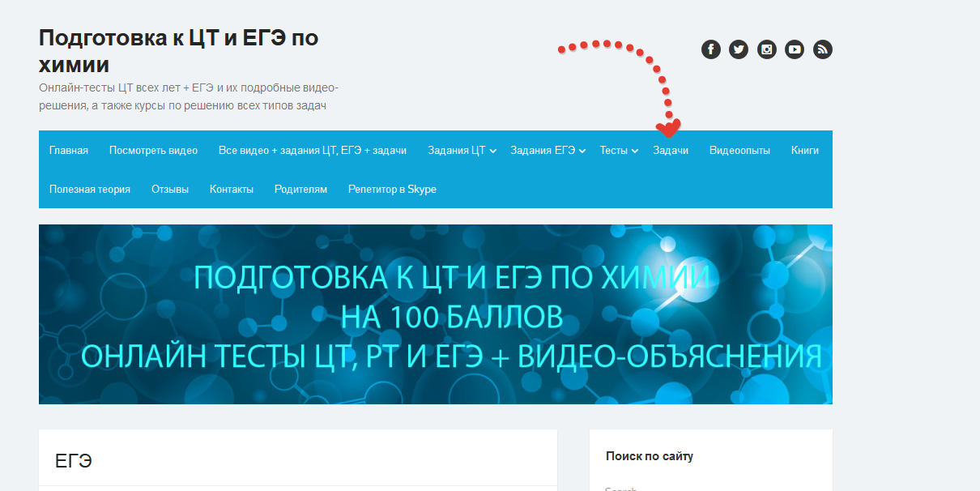Open the YouTube social icon
Viewport: 980px width, 491px height.
(795, 49)
